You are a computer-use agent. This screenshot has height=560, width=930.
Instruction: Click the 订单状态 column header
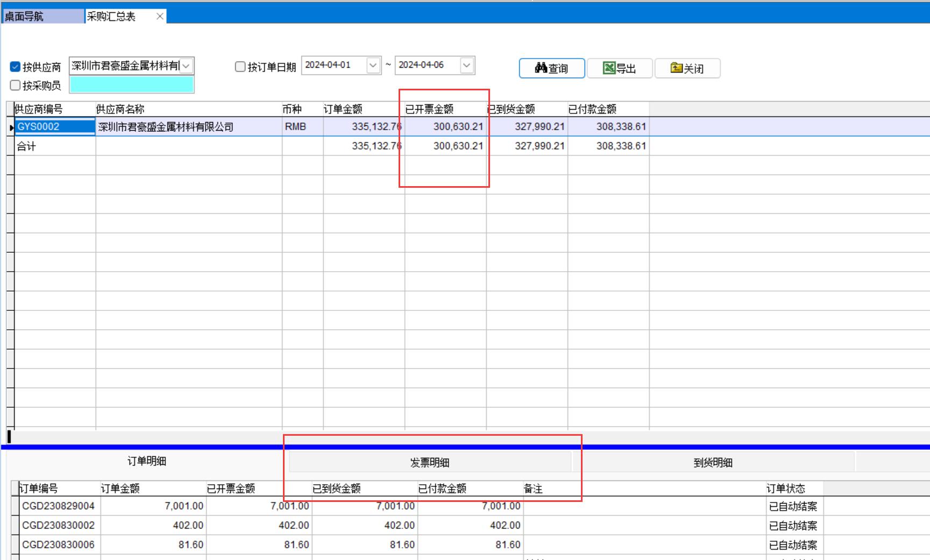[x=786, y=488]
